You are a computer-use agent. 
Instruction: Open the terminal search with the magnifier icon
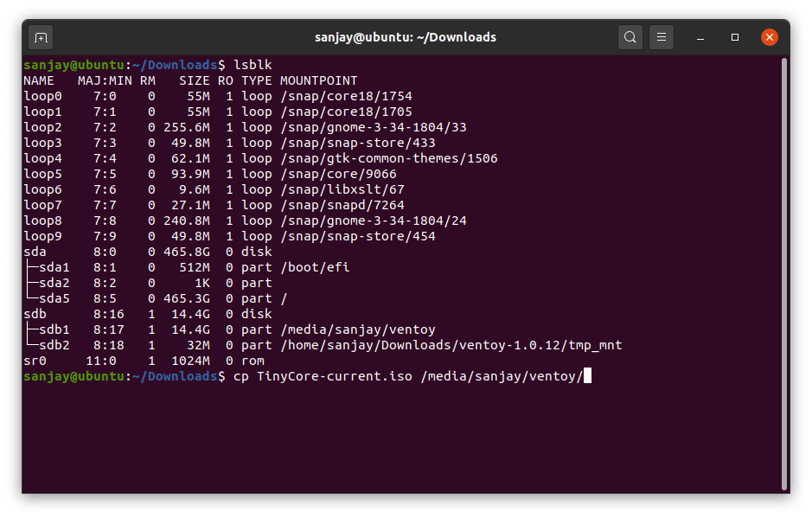[x=630, y=37]
